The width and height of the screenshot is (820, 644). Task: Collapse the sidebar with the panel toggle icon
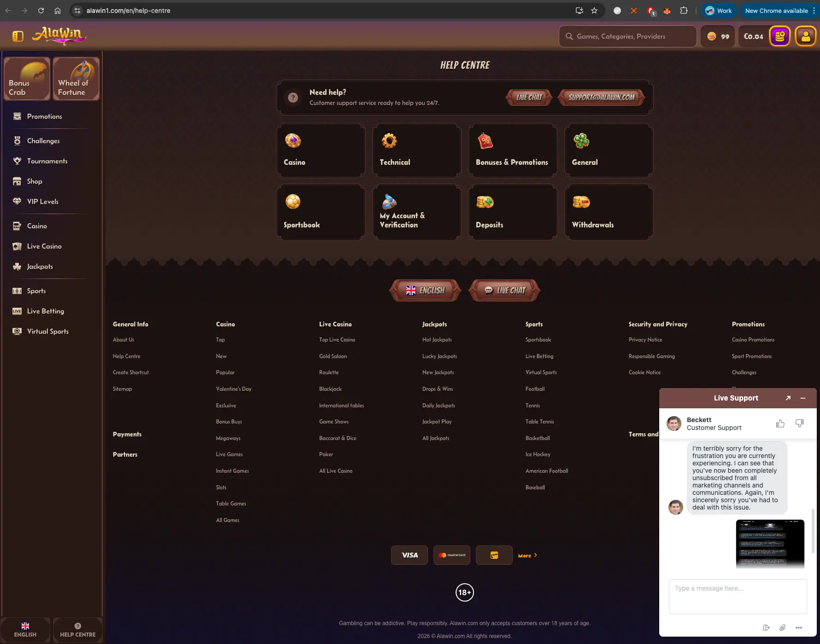coord(18,36)
